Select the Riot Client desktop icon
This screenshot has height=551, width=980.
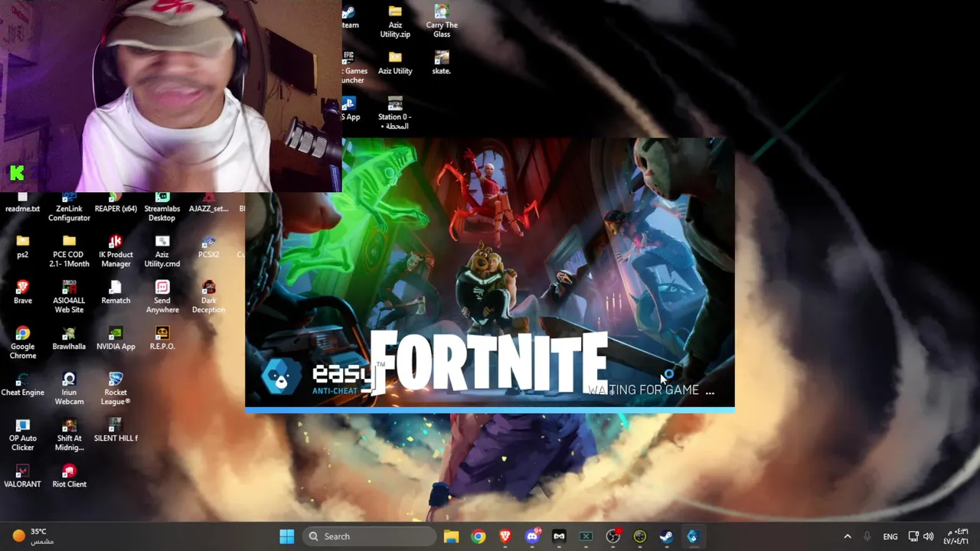(x=69, y=476)
